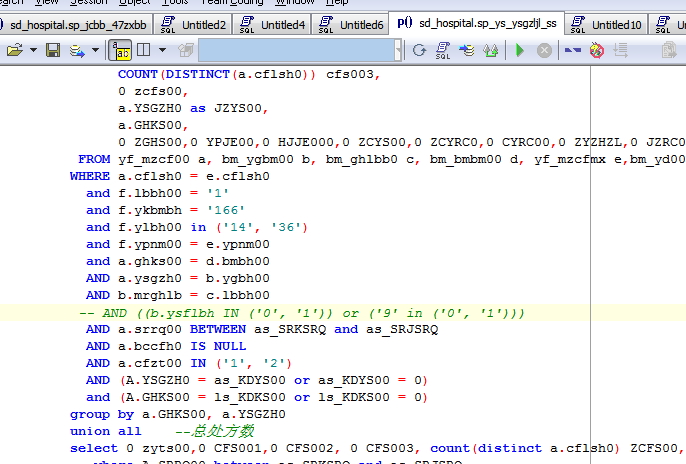Click the save floppy disk icon
The width and height of the screenshot is (686, 464).
point(53,50)
